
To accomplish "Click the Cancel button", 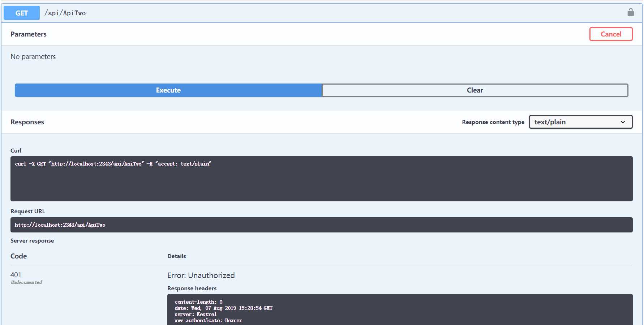I will 611,34.
